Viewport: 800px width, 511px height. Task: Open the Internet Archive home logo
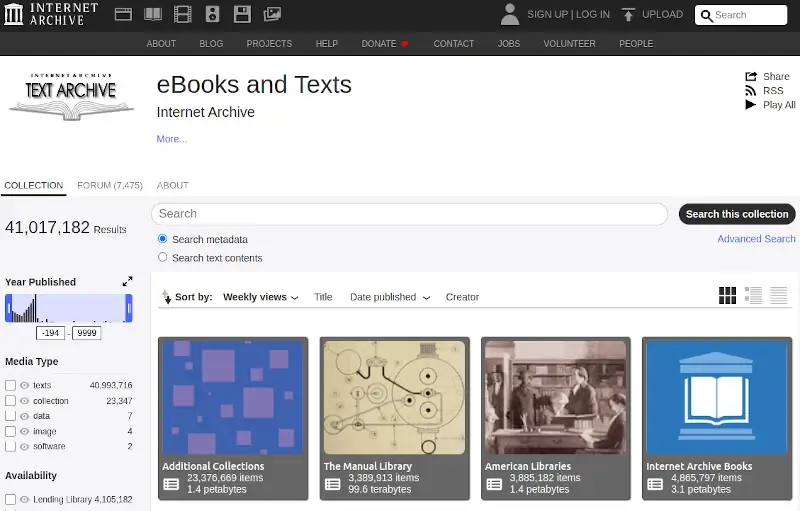(51, 14)
